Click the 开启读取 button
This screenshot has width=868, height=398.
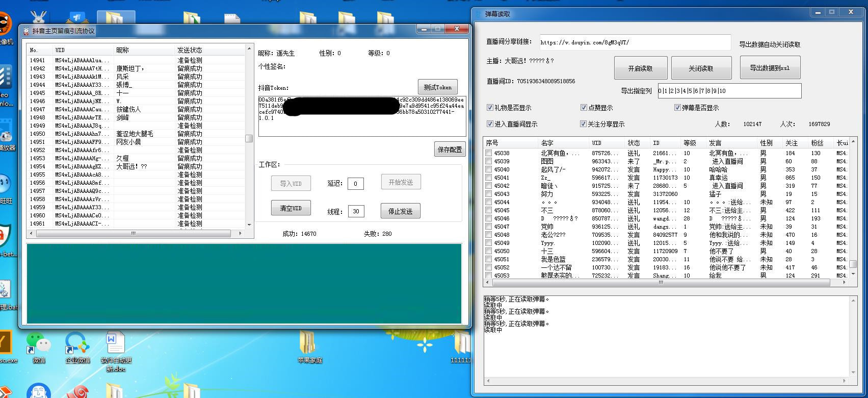coord(640,68)
